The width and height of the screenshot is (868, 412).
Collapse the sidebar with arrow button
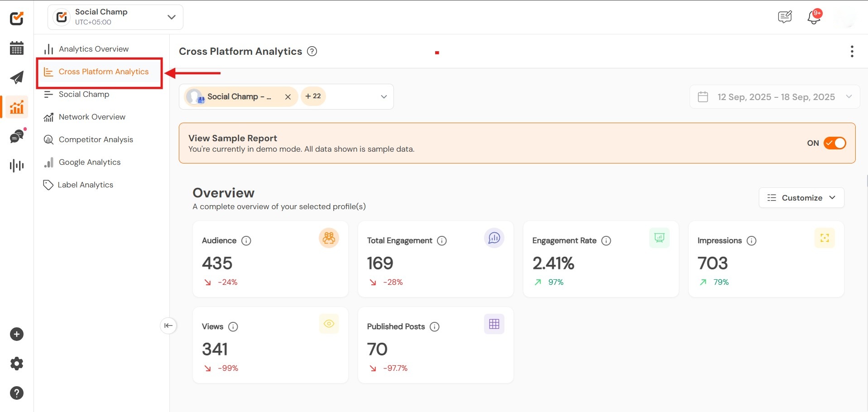coord(168,326)
